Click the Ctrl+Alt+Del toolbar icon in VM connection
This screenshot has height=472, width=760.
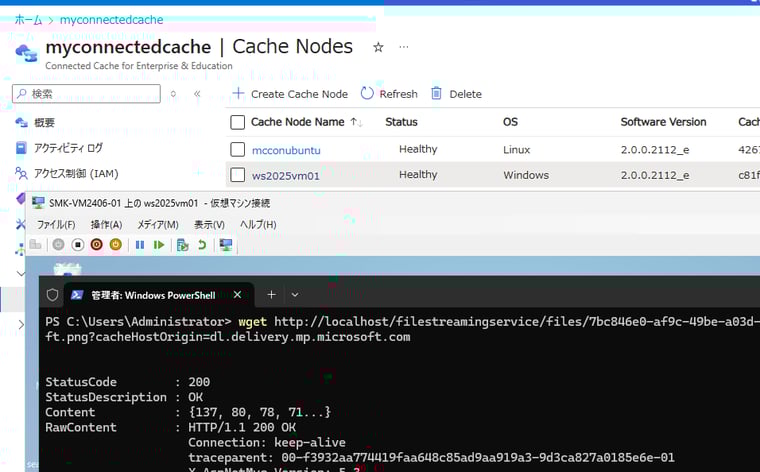pos(35,245)
